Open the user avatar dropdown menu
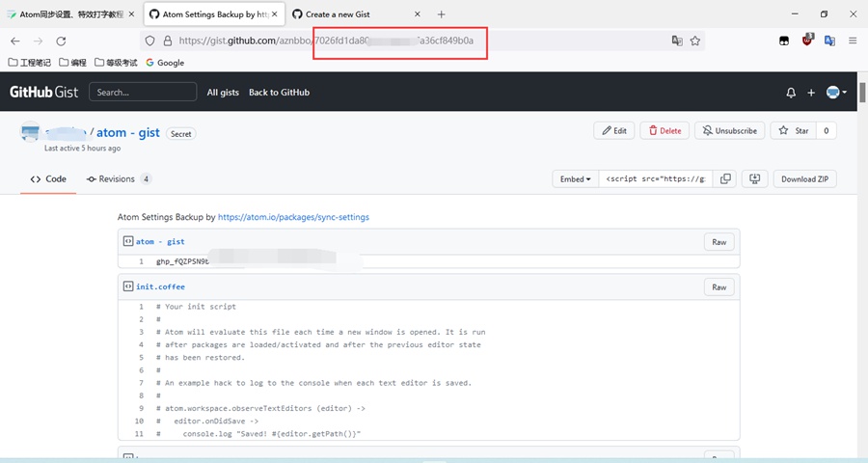Viewport: 868px width, 463px height. (836, 93)
